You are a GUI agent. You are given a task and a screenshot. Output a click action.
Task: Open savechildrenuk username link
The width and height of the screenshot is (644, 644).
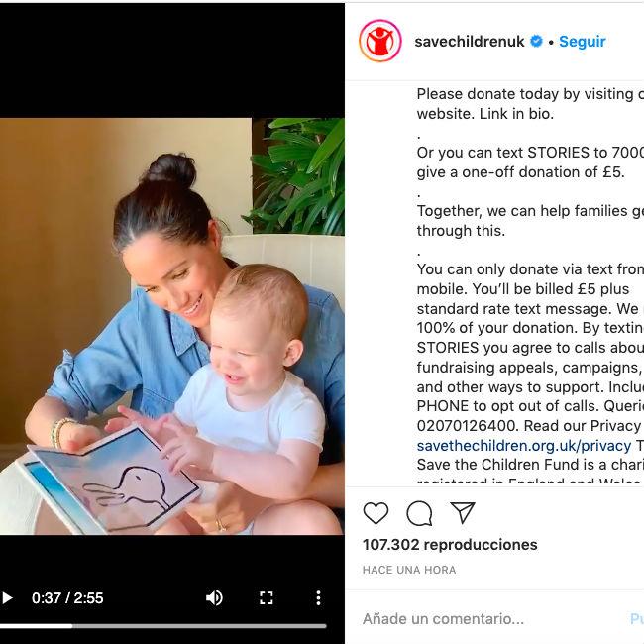[470, 41]
